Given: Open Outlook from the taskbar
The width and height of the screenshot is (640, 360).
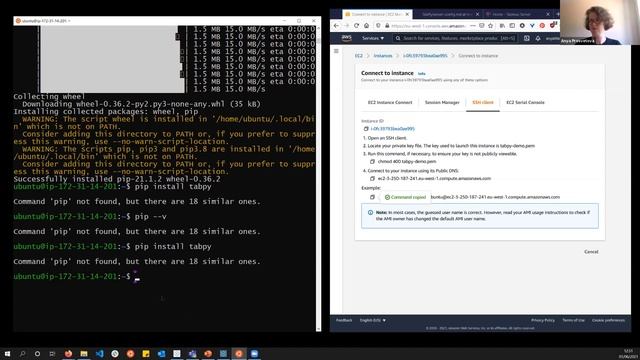Looking at the screenshot, I should tap(161, 353).
